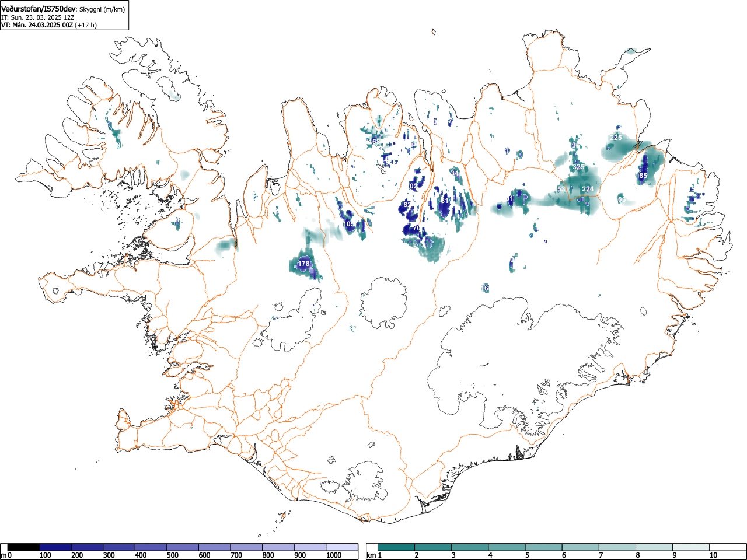Screen dimensions: 747x560
Task: Click the 85 value in dark blue patch
Action: click(643, 176)
